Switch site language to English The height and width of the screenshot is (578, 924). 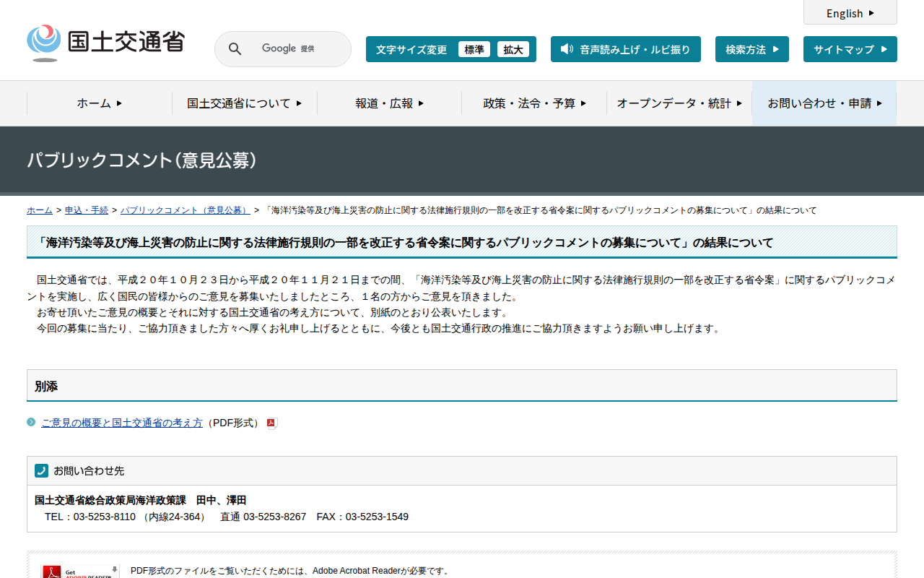850,13
